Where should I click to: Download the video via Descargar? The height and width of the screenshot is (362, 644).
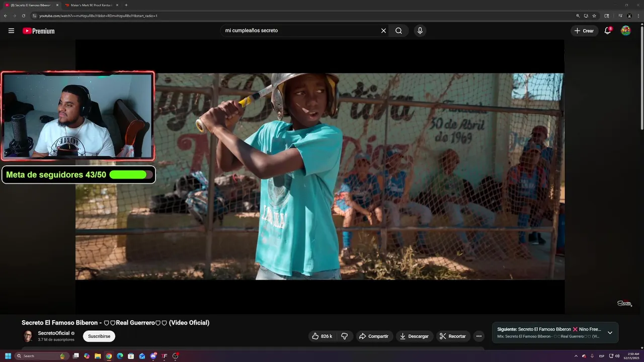click(x=414, y=336)
